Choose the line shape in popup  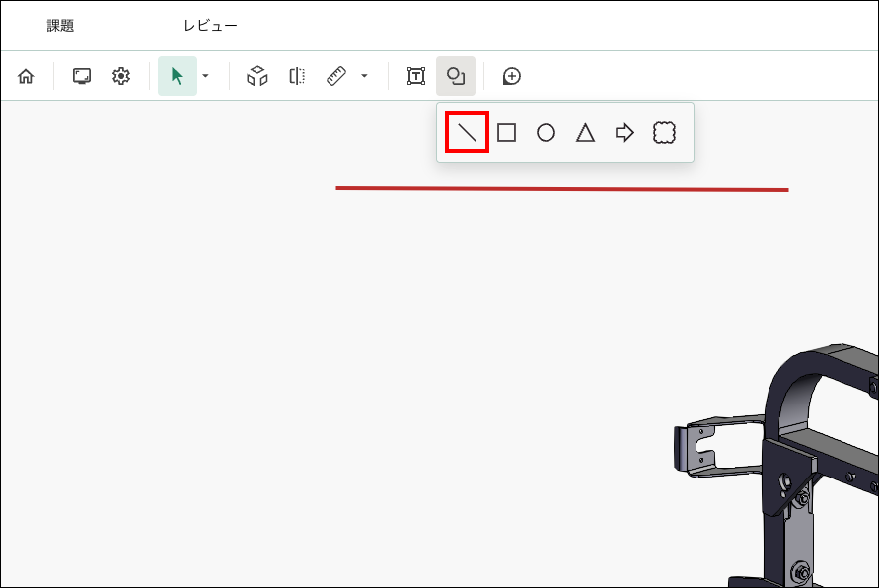(467, 133)
